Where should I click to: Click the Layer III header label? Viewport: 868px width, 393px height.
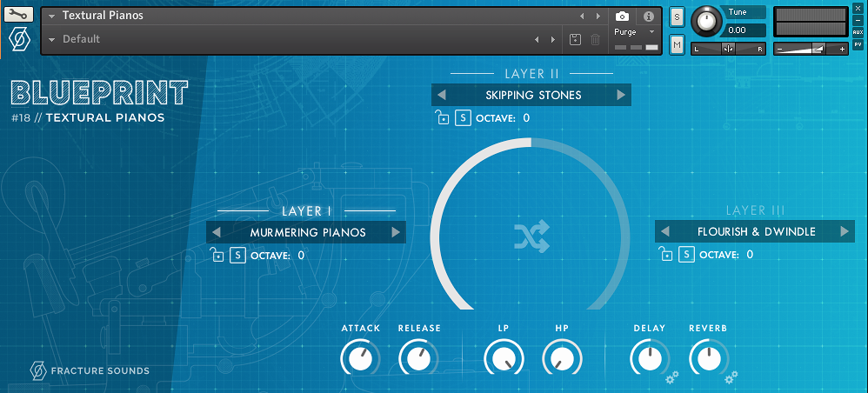point(756,210)
